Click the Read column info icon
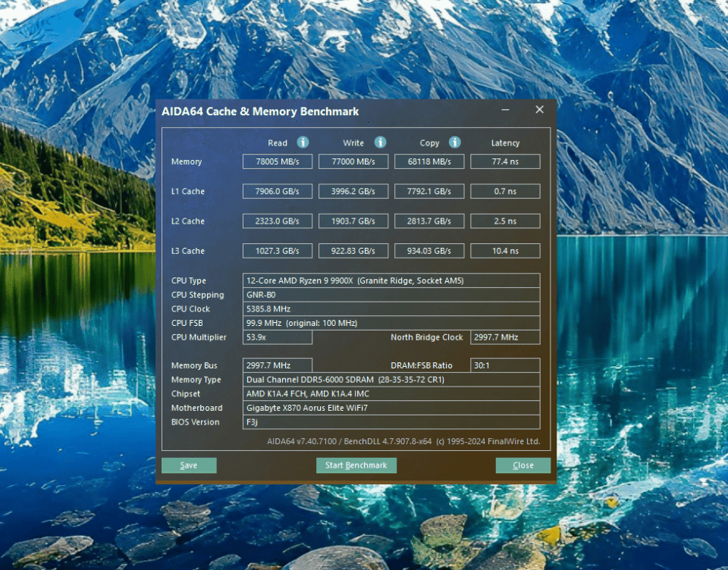The width and height of the screenshot is (728, 570). (303, 142)
